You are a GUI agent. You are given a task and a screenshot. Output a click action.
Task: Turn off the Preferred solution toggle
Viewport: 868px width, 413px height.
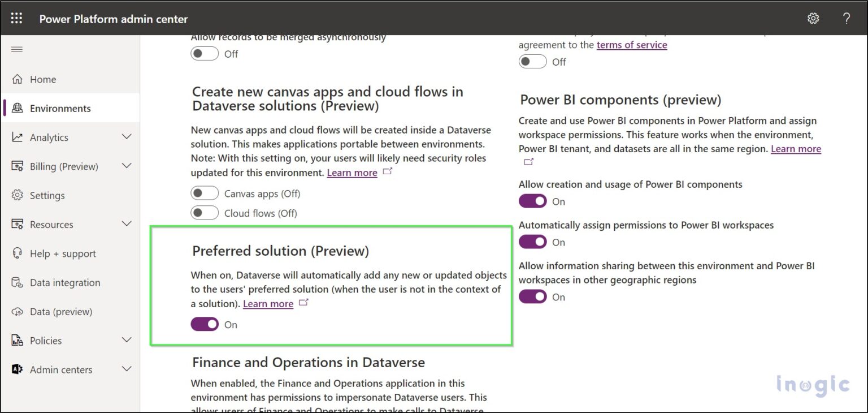pos(205,324)
